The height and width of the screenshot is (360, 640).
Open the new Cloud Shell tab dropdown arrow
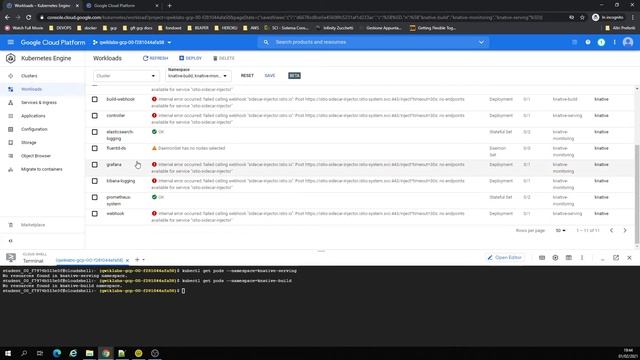(x=143, y=260)
